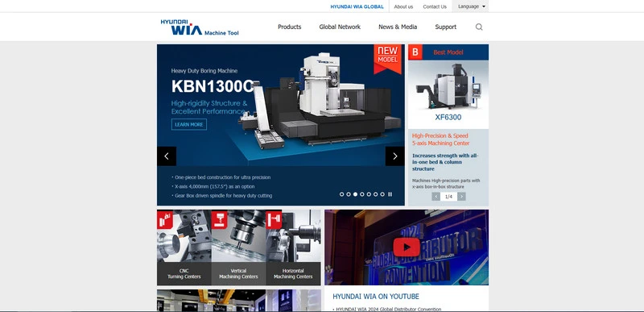The width and height of the screenshot is (644, 312).
Task: Open Vertical Machining Centers category
Action: click(238, 274)
